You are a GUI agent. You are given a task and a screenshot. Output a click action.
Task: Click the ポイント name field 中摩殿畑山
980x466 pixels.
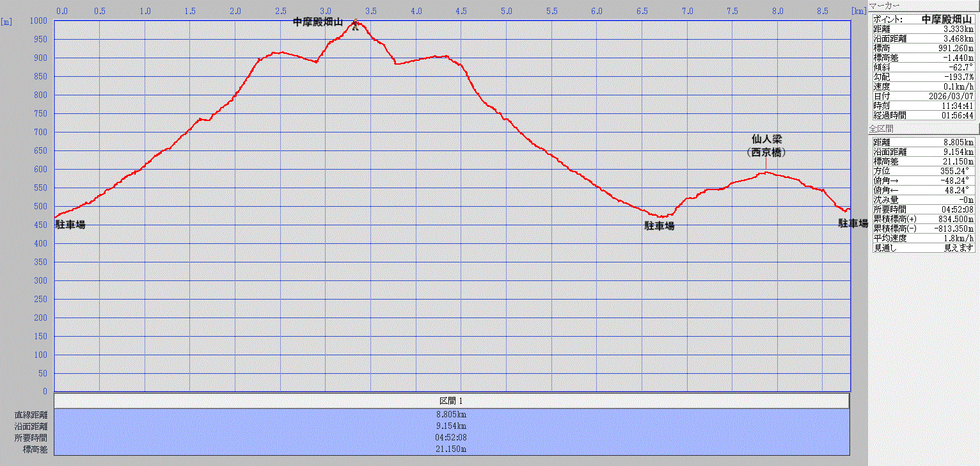pos(946,20)
